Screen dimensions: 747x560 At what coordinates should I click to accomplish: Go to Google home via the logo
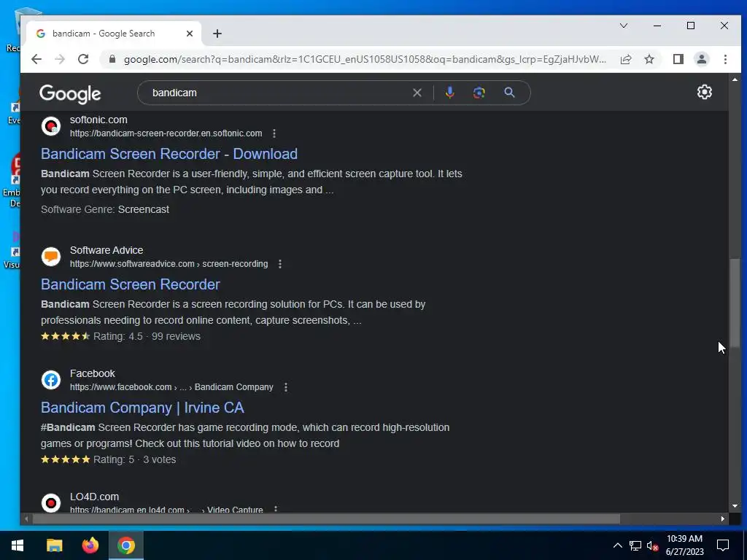pyautogui.click(x=70, y=94)
